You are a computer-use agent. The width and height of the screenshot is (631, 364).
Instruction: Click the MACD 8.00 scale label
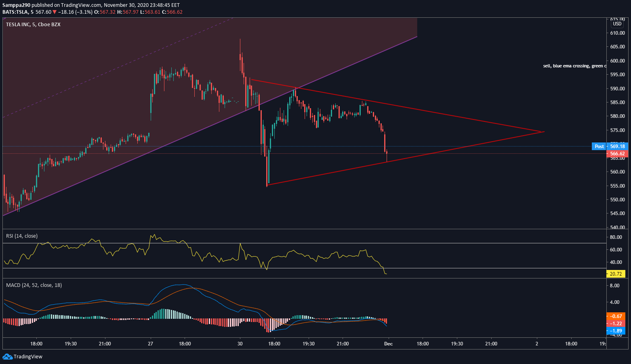[614, 285]
